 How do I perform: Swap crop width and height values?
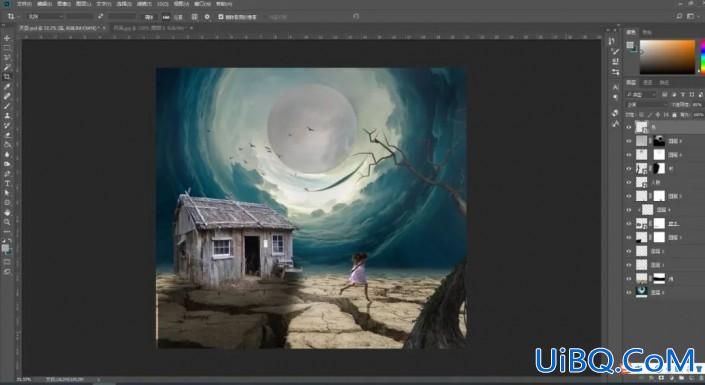coord(100,17)
